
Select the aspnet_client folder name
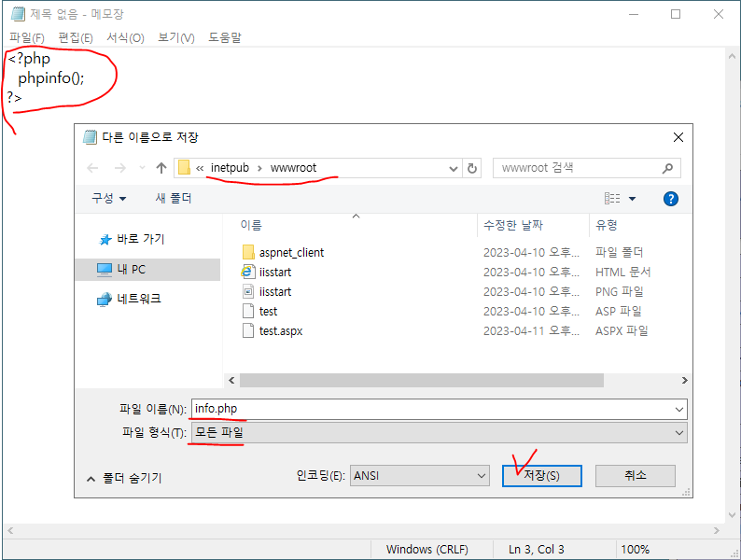pyautogui.click(x=291, y=253)
